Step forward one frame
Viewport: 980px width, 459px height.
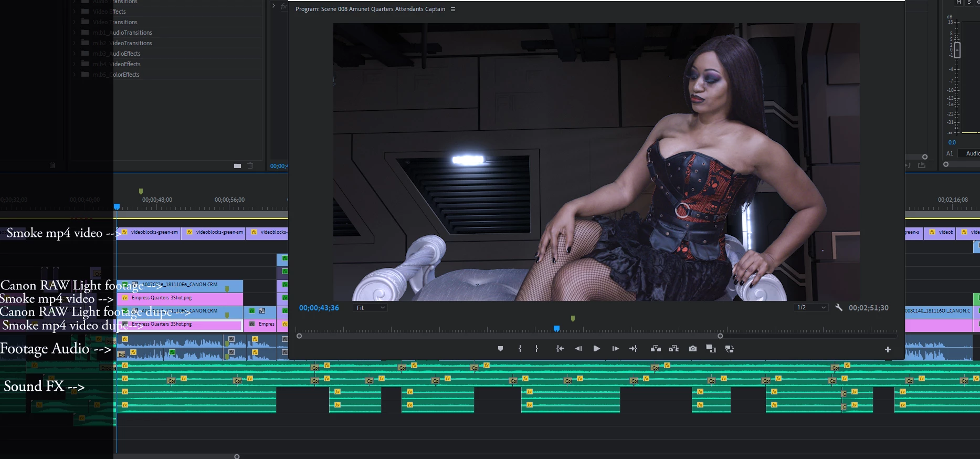(x=615, y=349)
